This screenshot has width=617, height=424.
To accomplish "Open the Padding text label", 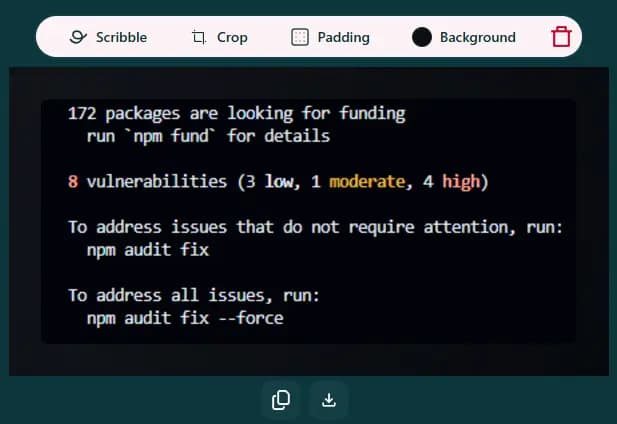I will point(344,38).
